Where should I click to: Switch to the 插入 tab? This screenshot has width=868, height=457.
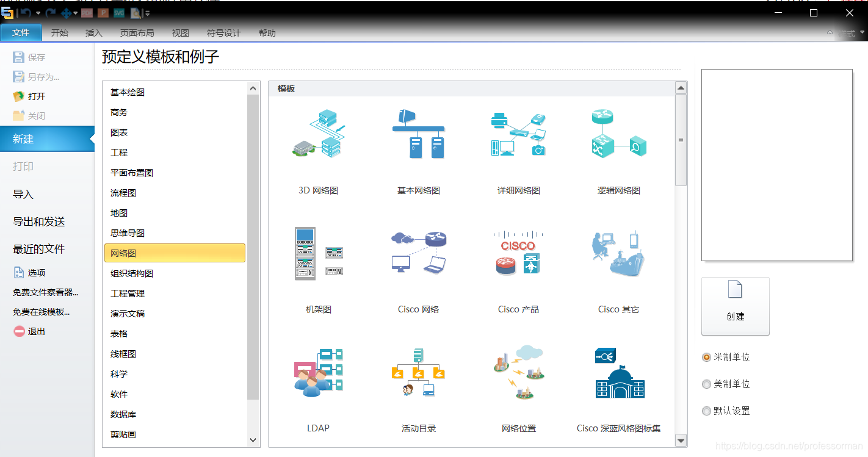[x=94, y=33]
